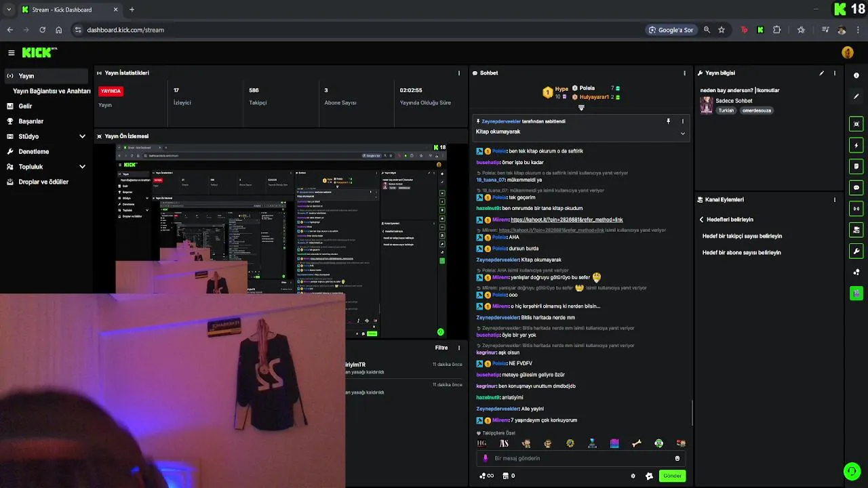Open the Yayın sidebar item
This screenshot has width=868, height=488.
coord(46,76)
